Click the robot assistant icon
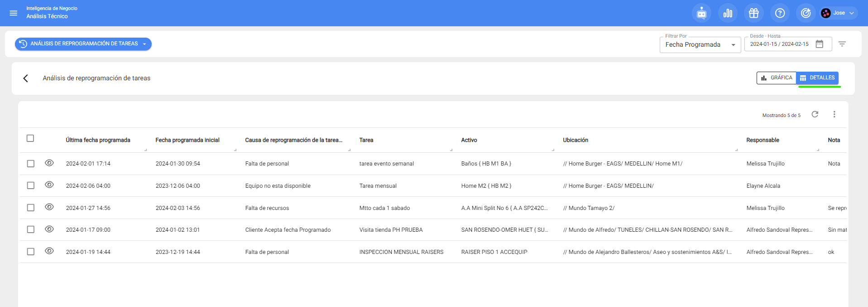Image resolution: width=868 pixels, height=307 pixels. pos(701,13)
